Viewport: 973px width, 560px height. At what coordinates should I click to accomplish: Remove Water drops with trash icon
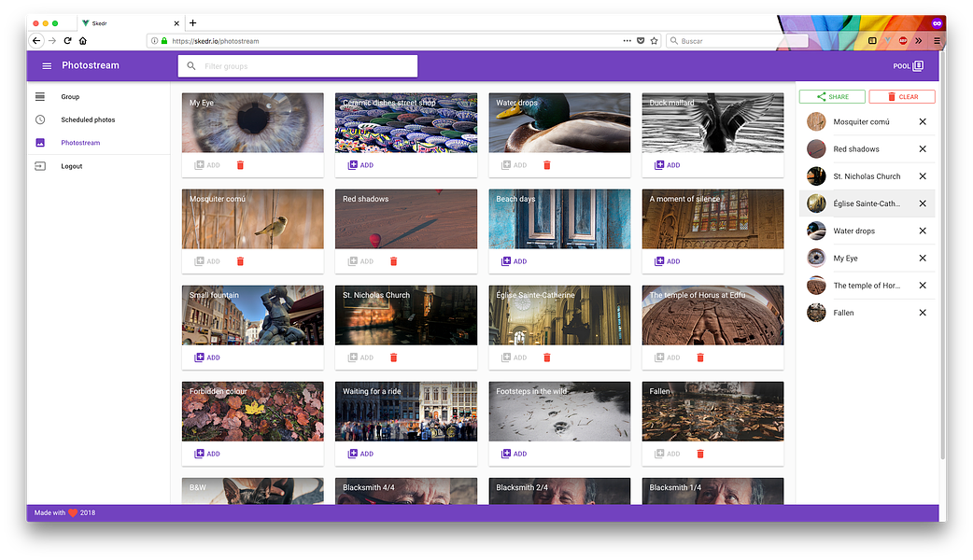point(546,165)
